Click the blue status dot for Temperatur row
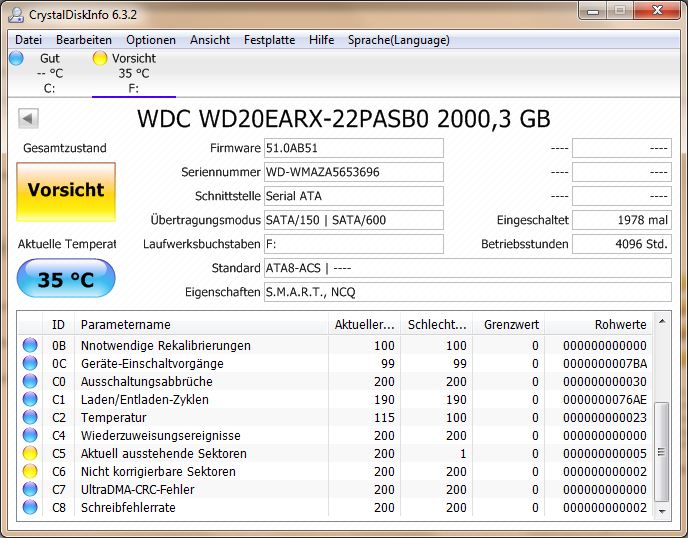 (30, 417)
